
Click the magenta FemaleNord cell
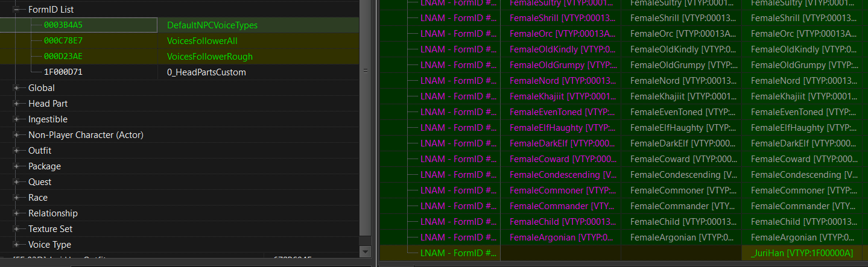click(x=562, y=81)
